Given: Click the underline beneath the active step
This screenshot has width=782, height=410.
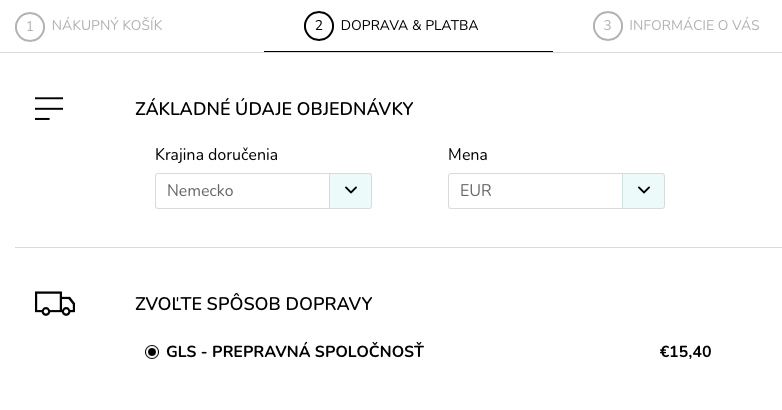Looking at the screenshot, I should (408, 51).
